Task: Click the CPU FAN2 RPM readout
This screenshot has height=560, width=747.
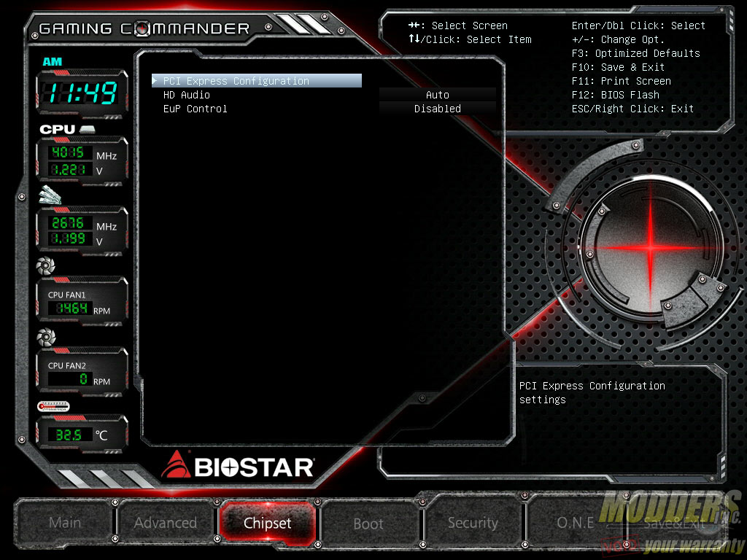Action: point(71,379)
